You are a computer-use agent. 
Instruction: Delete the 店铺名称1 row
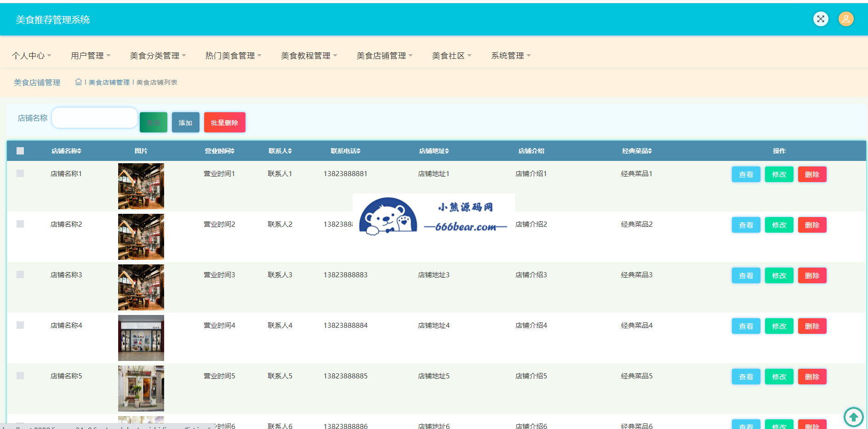point(812,174)
